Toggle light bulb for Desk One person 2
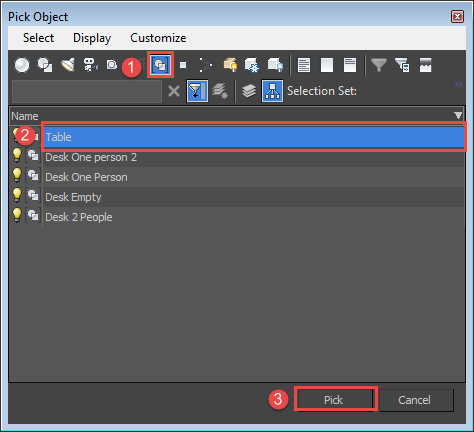The image size is (474, 432). pos(17,155)
